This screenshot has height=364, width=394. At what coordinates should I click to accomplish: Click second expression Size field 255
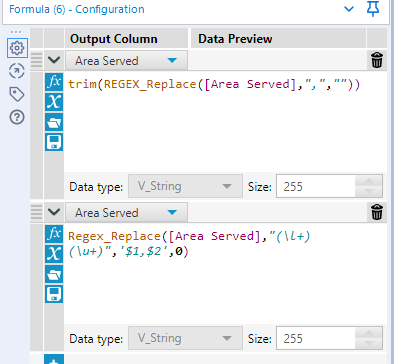click(x=316, y=338)
